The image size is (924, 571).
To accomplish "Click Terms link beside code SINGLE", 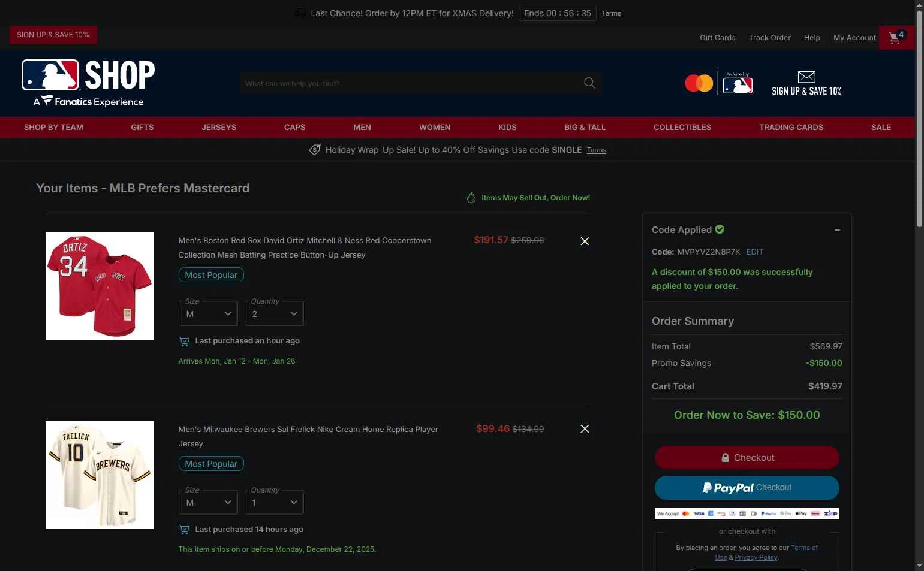I will click(x=596, y=150).
